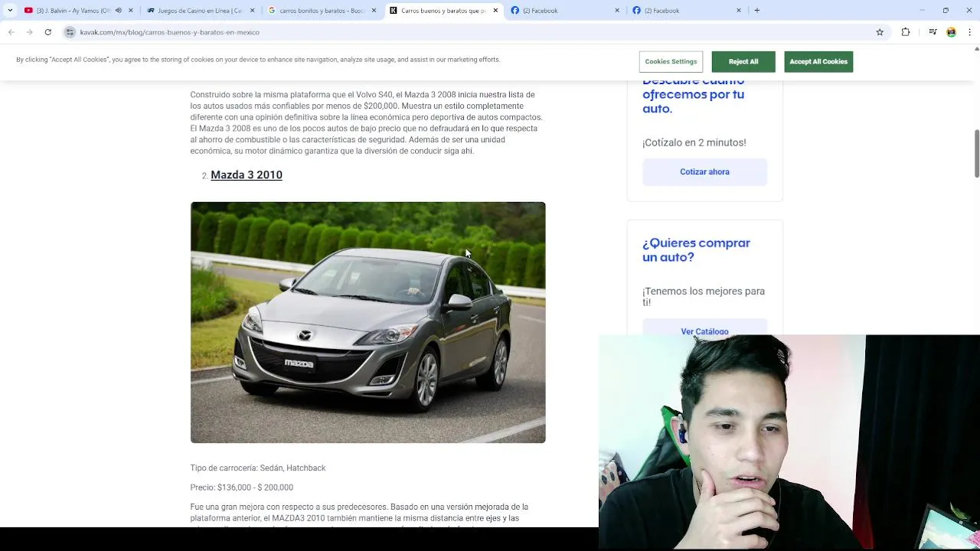Open the Chrome three-dot menu

click(x=970, y=32)
